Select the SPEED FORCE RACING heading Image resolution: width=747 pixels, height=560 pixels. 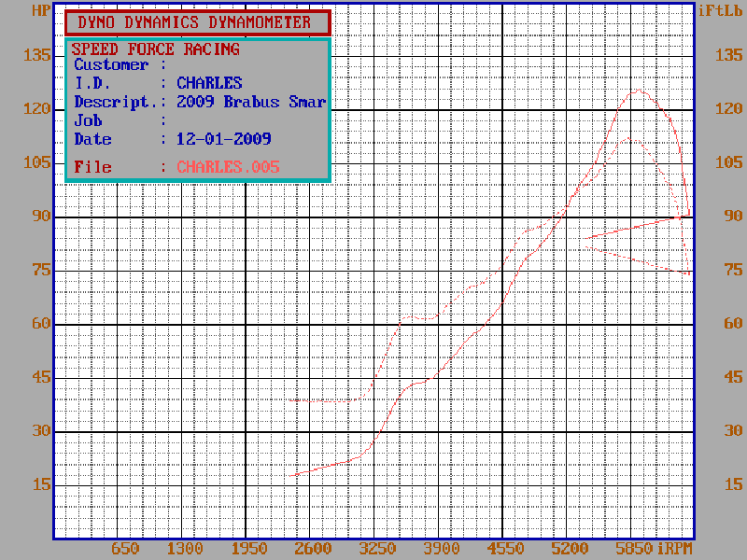[155, 49]
